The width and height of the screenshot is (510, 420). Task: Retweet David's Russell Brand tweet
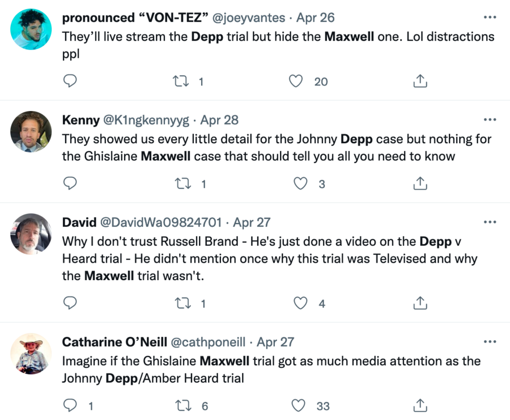coord(184,303)
